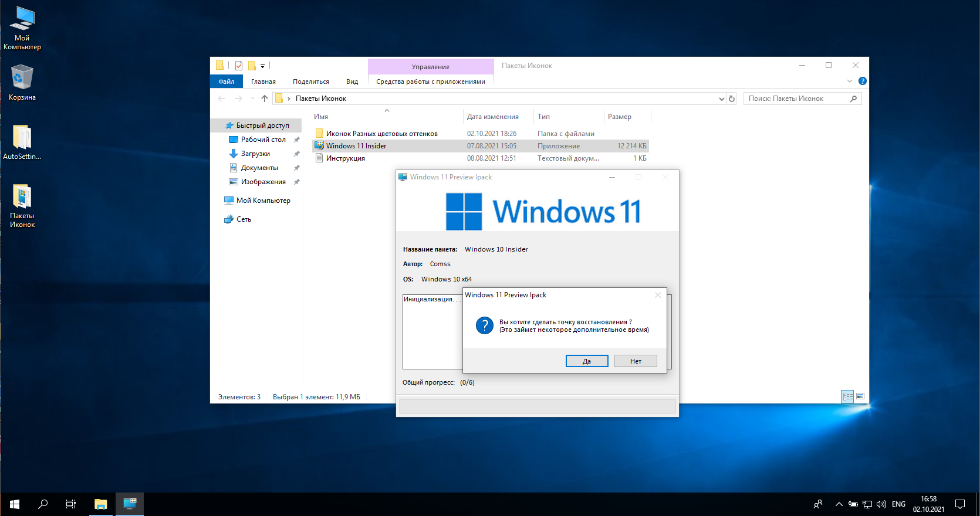980x516 pixels.
Task: Expand the address bar history dropdown
Action: coord(721,99)
